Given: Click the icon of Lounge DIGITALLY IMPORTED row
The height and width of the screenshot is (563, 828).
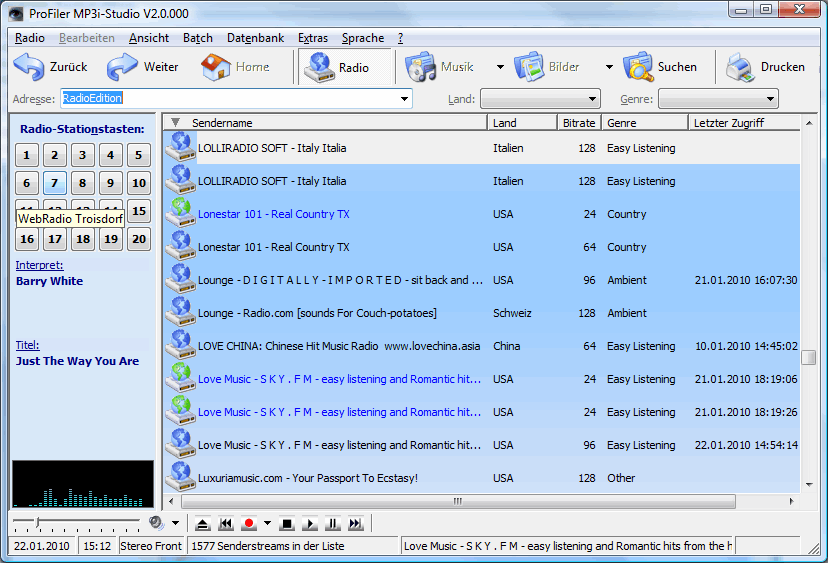Looking at the screenshot, I should click(x=181, y=279).
